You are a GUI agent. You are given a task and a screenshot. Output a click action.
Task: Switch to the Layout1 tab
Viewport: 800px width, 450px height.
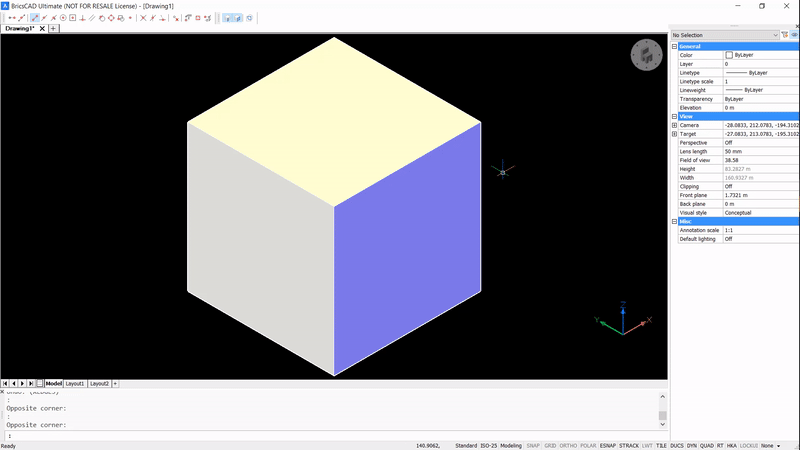[74, 383]
